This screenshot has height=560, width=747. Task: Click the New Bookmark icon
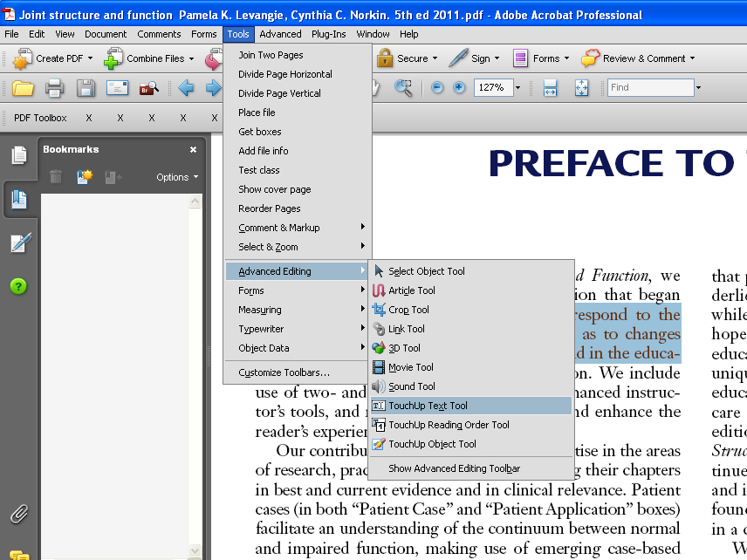85,177
